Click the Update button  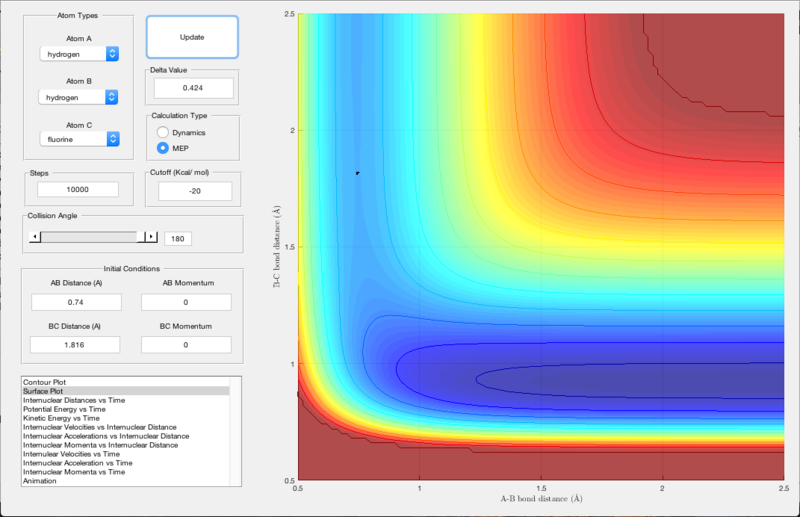192,37
